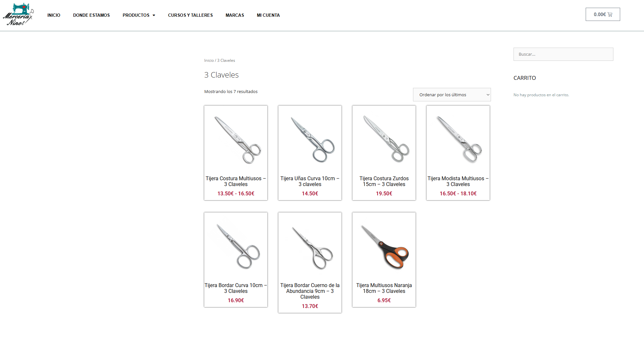Open Cursos y Talleres in the navigation
Screen dimensions: 644x345
click(190, 15)
